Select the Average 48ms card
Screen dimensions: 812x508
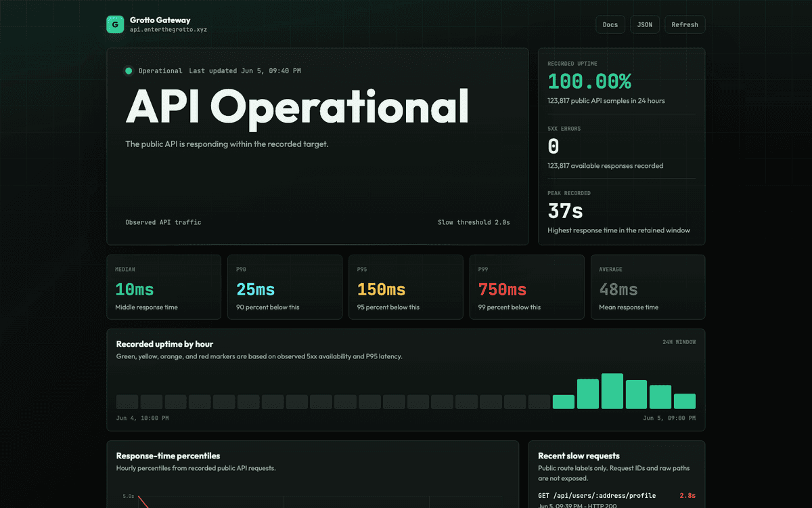[x=648, y=287]
